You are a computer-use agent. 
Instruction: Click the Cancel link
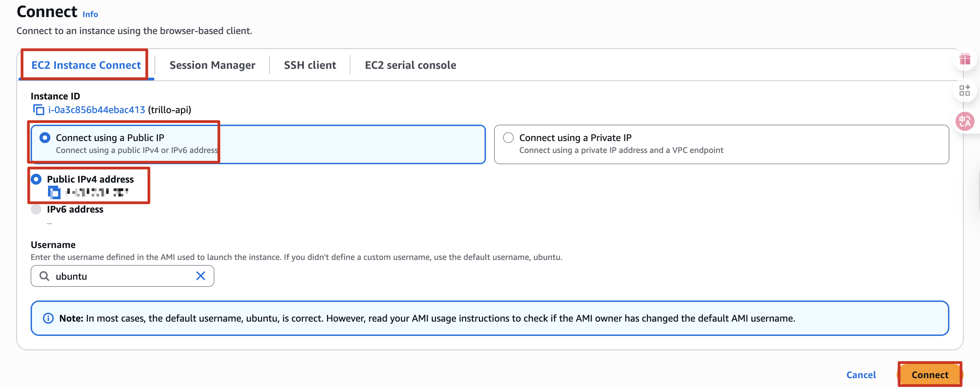point(861,375)
